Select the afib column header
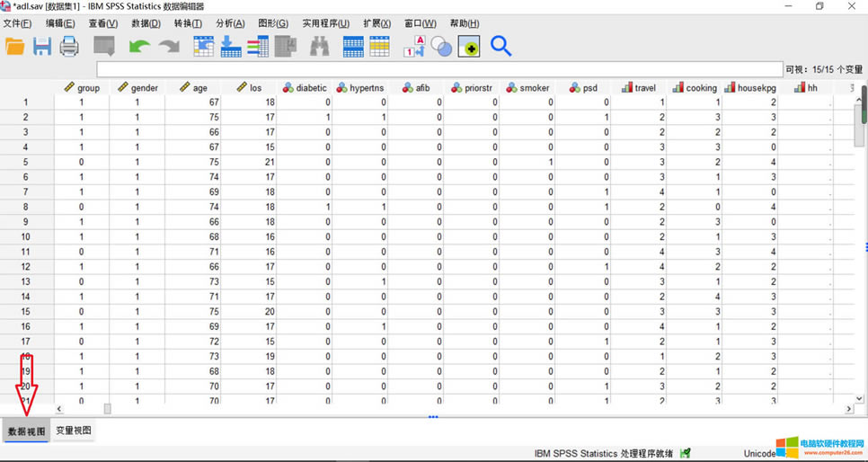Image resolution: width=868 pixels, height=462 pixels. pyautogui.click(x=416, y=87)
